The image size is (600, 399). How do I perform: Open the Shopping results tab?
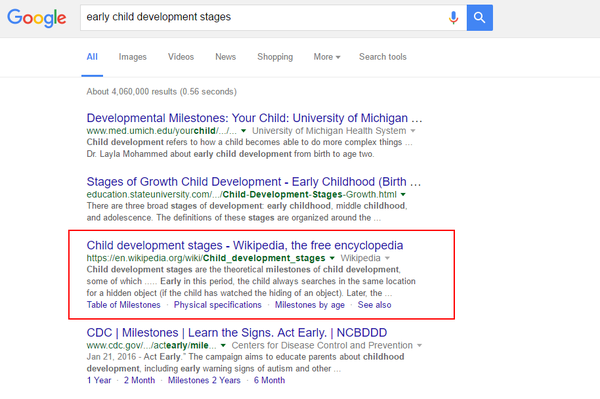point(275,57)
